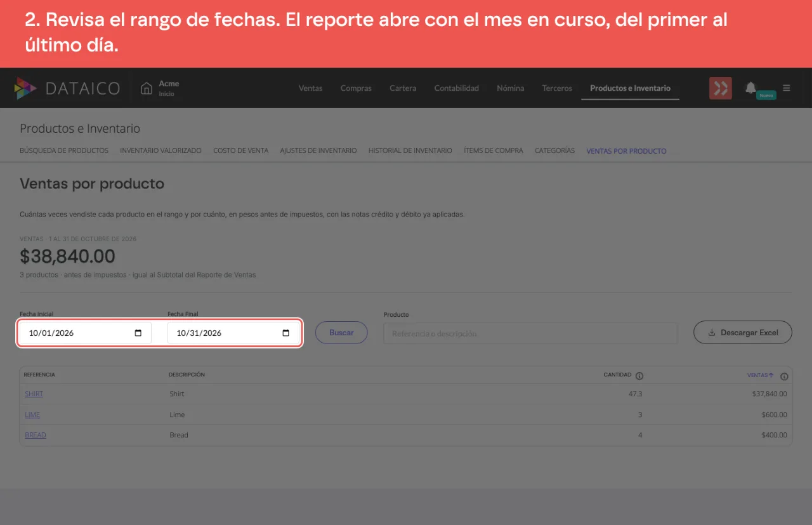Switch to the Costo de Venta tab
The image size is (812, 525).
click(240, 150)
